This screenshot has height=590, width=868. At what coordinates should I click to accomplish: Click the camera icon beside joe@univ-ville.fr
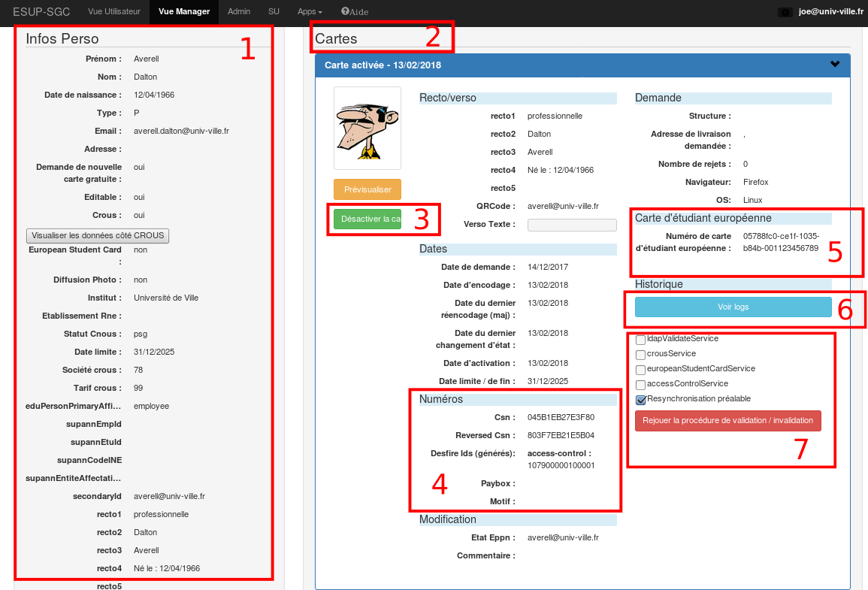coord(785,12)
